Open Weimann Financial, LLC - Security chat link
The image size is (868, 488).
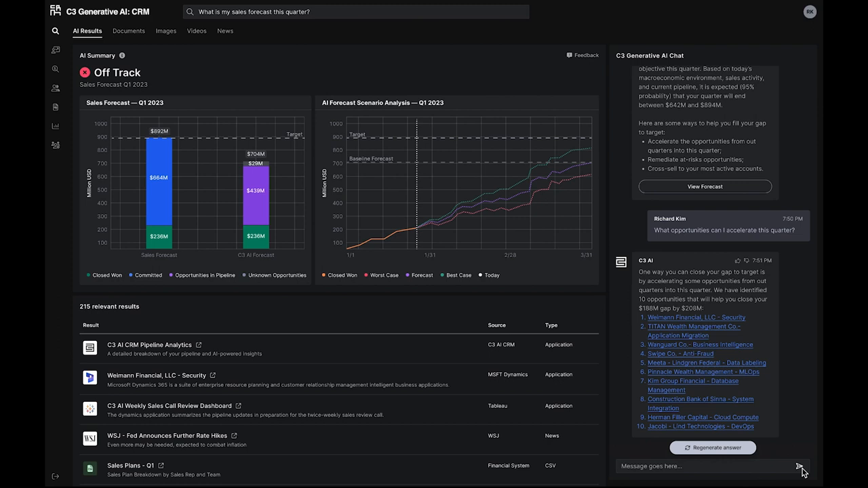coord(696,317)
